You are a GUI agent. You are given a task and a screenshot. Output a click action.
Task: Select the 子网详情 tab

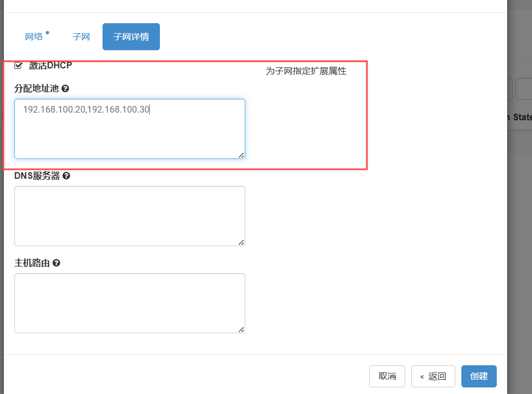click(x=131, y=37)
